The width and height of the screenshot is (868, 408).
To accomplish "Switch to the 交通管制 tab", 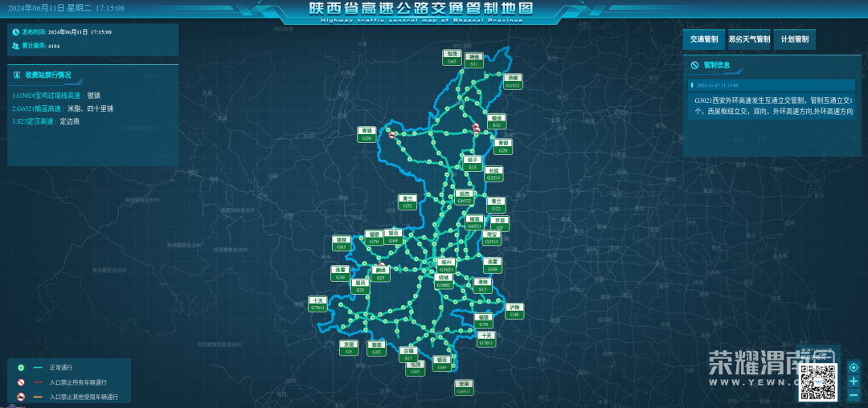I will tap(703, 39).
